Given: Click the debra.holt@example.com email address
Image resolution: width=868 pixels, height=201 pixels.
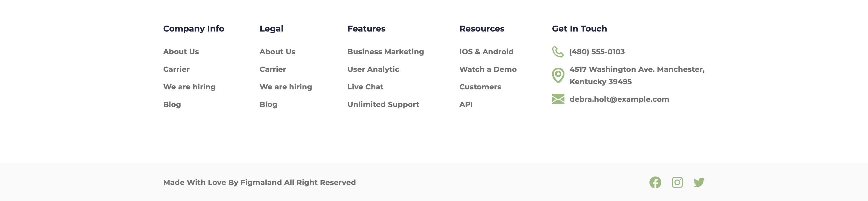Looking at the screenshot, I should (x=619, y=99).
